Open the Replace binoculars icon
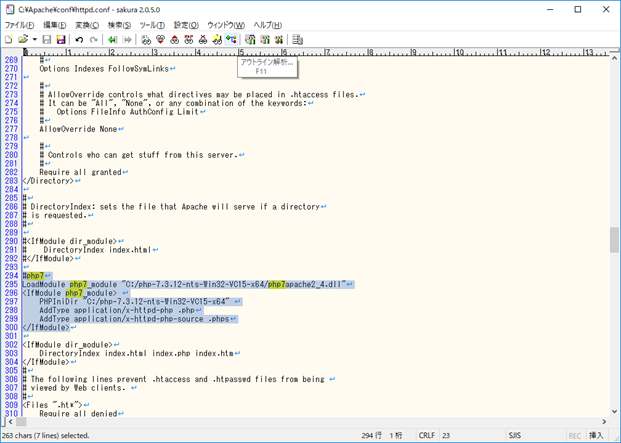621x443 pixels. tap(189, 40)
